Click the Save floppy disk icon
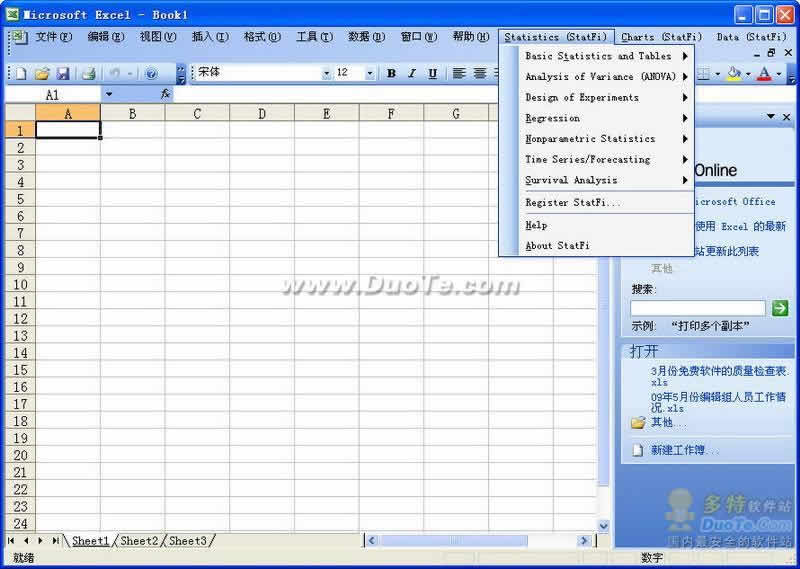The image size is (800, 569). pyautogui.click(x=63, y=73)
